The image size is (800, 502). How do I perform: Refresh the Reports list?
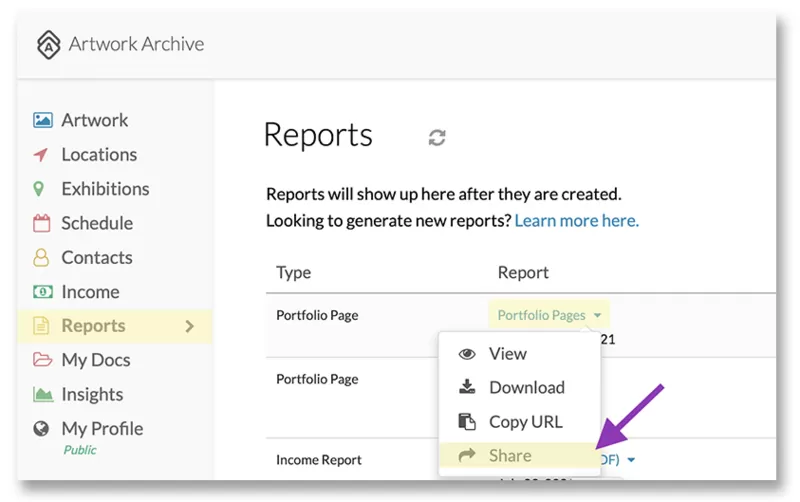pos(437,137)
